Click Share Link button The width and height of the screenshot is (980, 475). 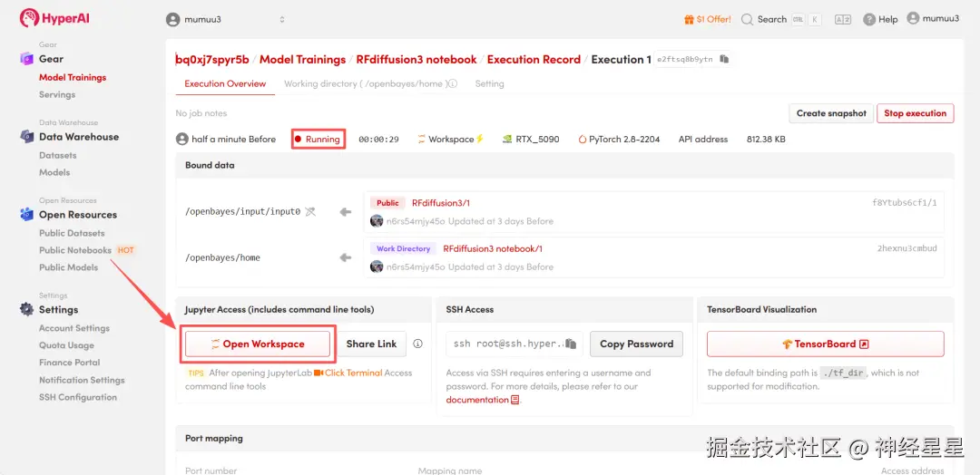point(371,344)
